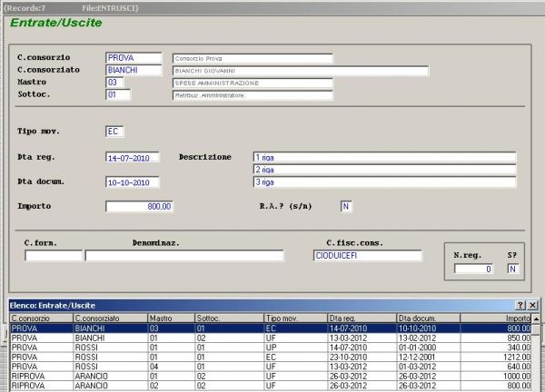The width and height of the screenshot is (545, 392).
Task: Click the Mastro field with value 03
Action: tap(114, 83)
